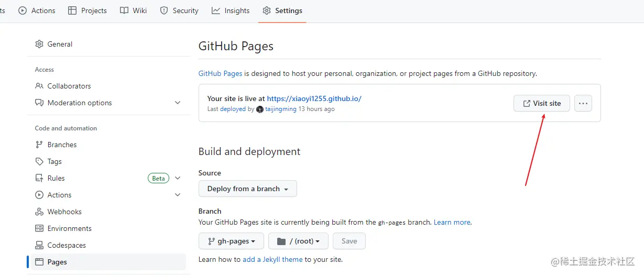Open the GitHub Pages documentation link
Image resolution: width=644 pixels, height=276 pixels.
pyautogui.click(x=220, y=73)
